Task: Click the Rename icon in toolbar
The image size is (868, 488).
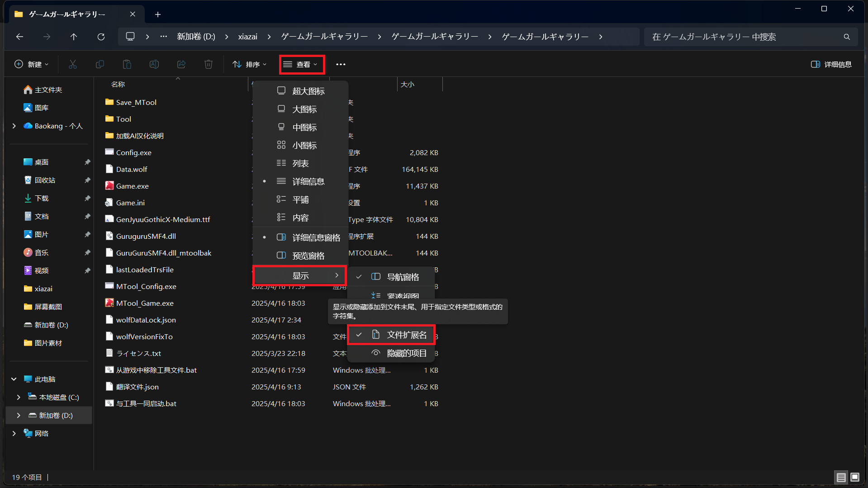Action: (x=154, y=64)
